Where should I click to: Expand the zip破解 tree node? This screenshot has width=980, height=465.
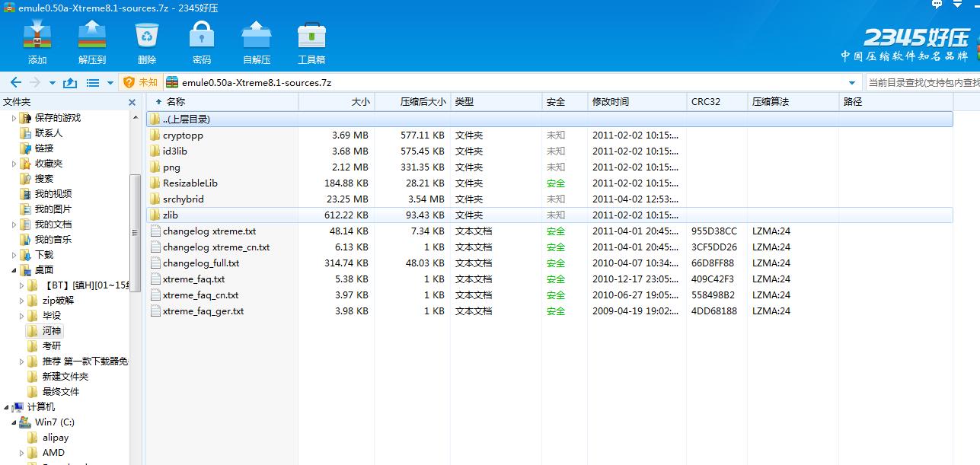(21, 301)
